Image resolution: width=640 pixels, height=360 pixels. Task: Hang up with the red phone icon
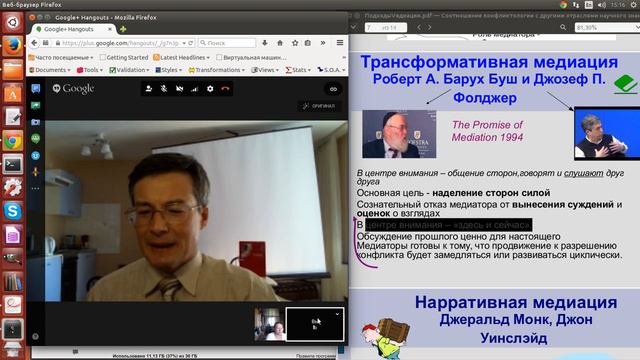(x=225, y=89)
